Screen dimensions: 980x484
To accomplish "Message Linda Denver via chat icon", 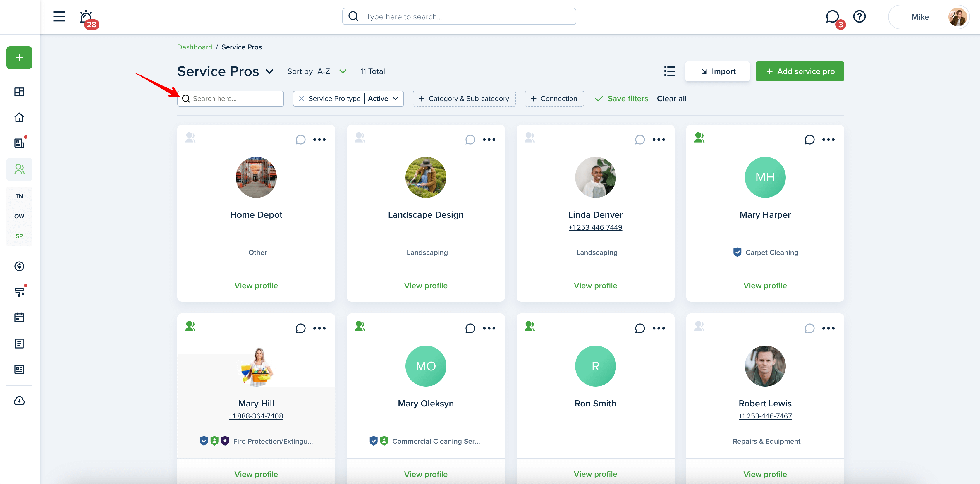I will pos(640,140).
